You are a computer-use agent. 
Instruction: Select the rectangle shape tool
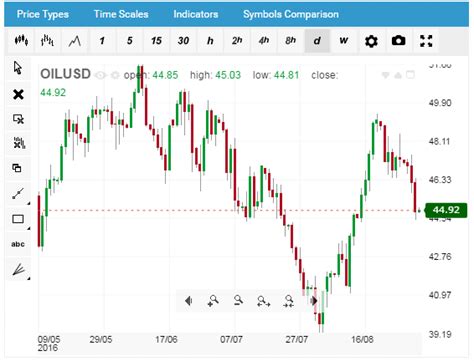(18, 219)
